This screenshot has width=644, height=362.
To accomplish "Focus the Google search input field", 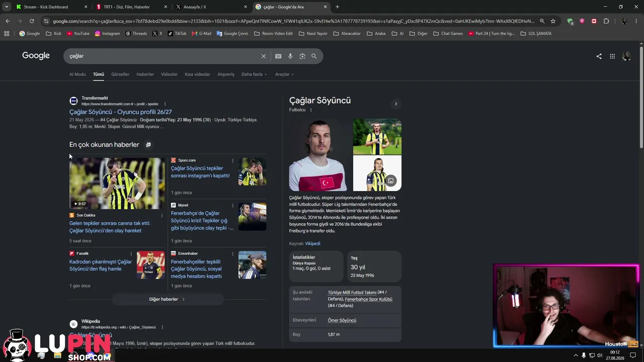I will click(x=164, y=56).
